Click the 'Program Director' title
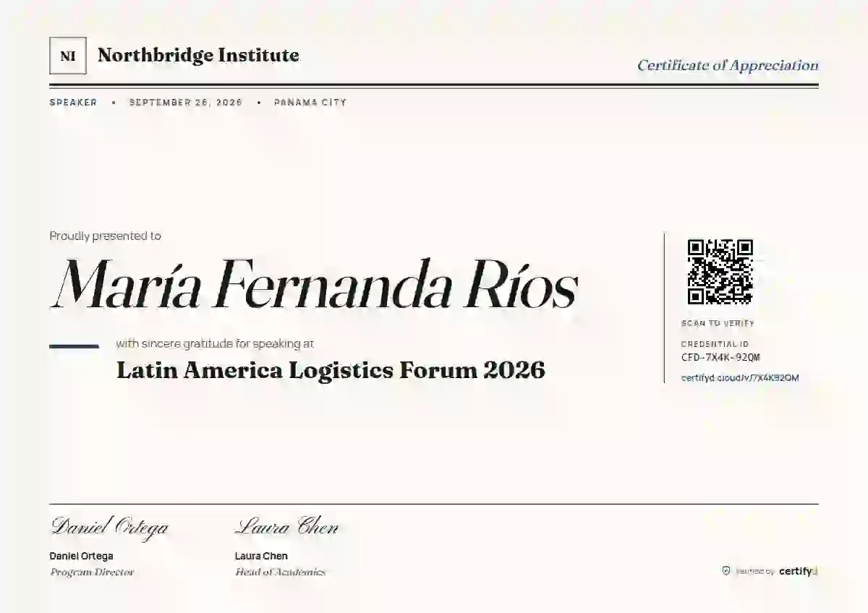This screenshot has height=613, width=868. (x=92, y=572)
